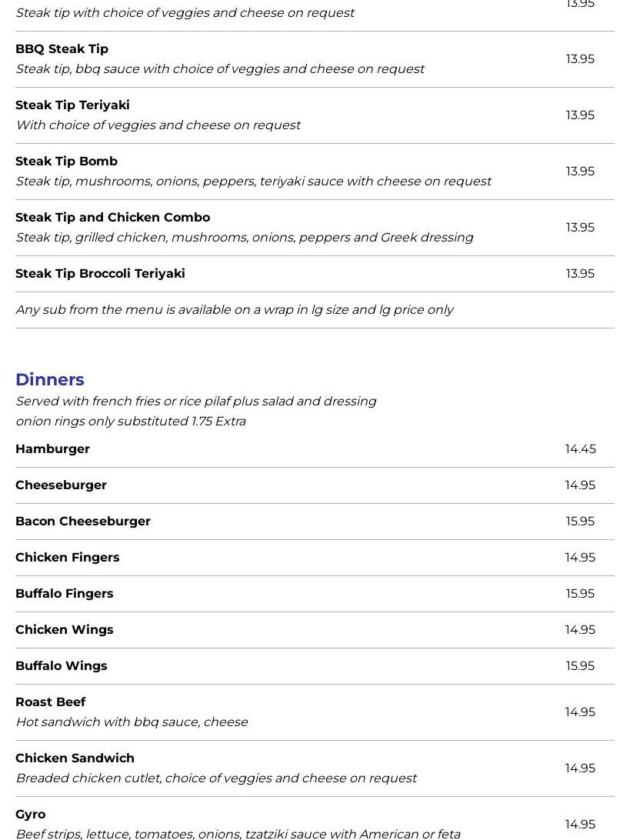630x840 pixels.
Task: Select Chicken Fingers dinner
Action: [68, 558]
